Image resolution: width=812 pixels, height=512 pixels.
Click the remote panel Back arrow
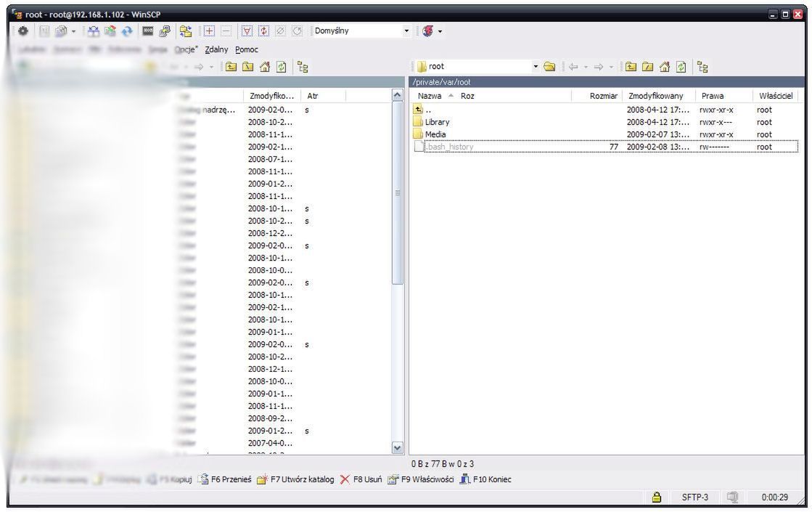[x=573, y=67]
